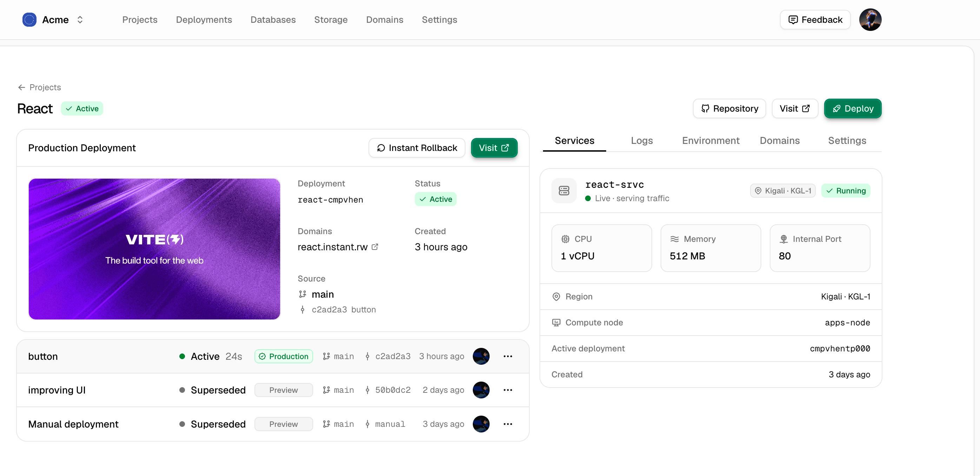Click the Kigali · KGL-1 region badge
980x476 pixels.
(782, 191)
